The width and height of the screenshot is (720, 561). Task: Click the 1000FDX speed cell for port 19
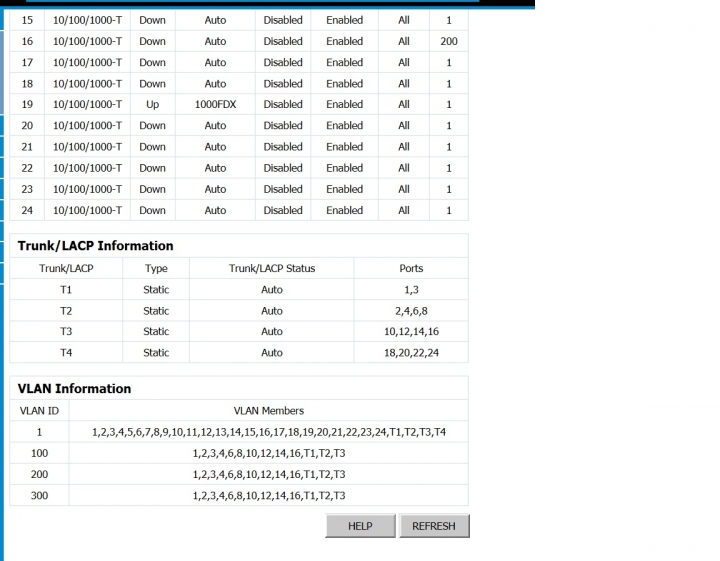(x=215, y=105)
